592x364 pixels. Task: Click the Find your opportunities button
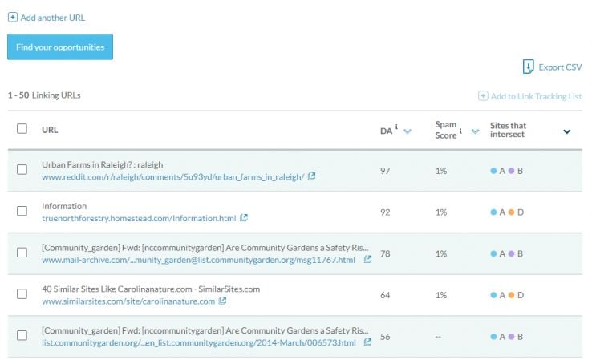pos(60,47)
